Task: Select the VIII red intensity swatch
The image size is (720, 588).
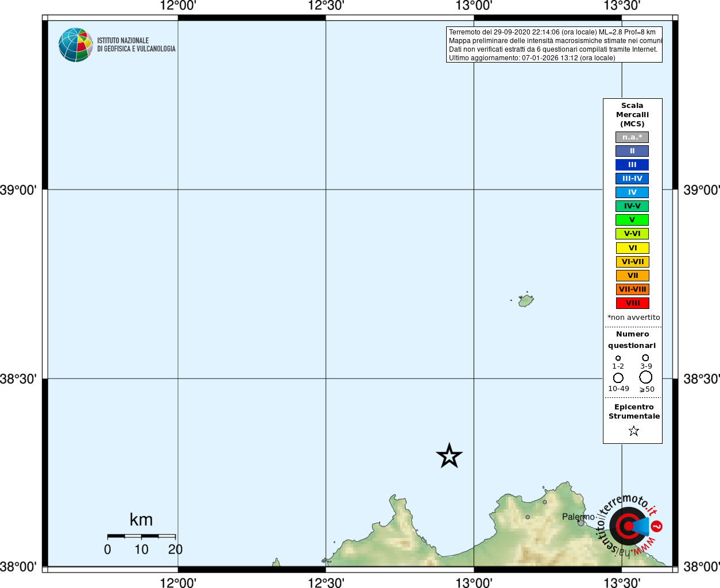Action: 632,303
